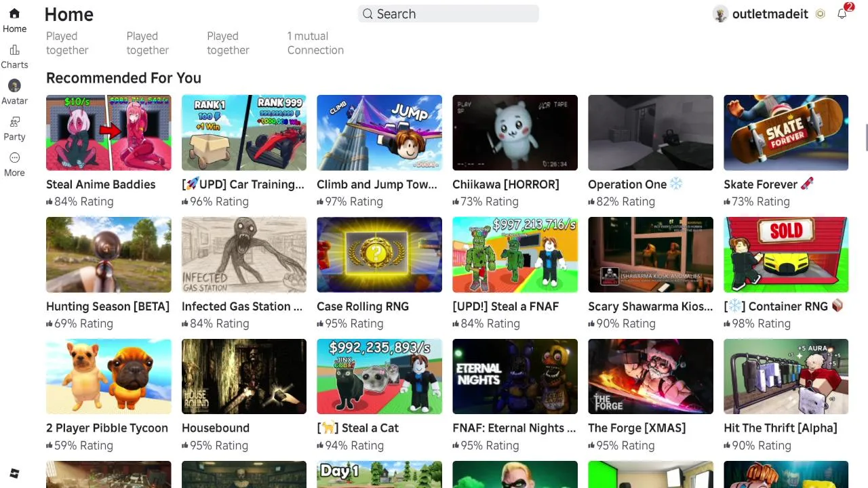The image size is (868, 488).
Task: Open the Hit The Thrift [Alpha] thumbnail
Action: [x=786, y=376]
